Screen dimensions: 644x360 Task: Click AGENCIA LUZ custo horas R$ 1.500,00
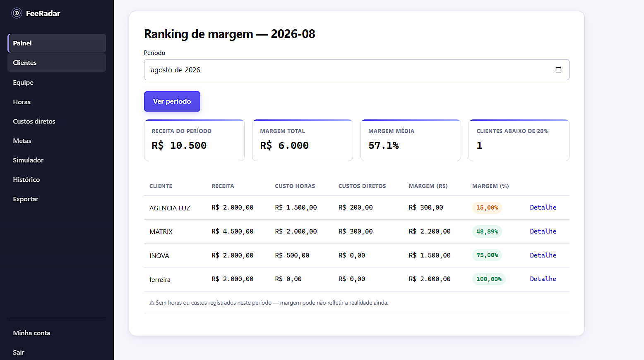point(296,207)
